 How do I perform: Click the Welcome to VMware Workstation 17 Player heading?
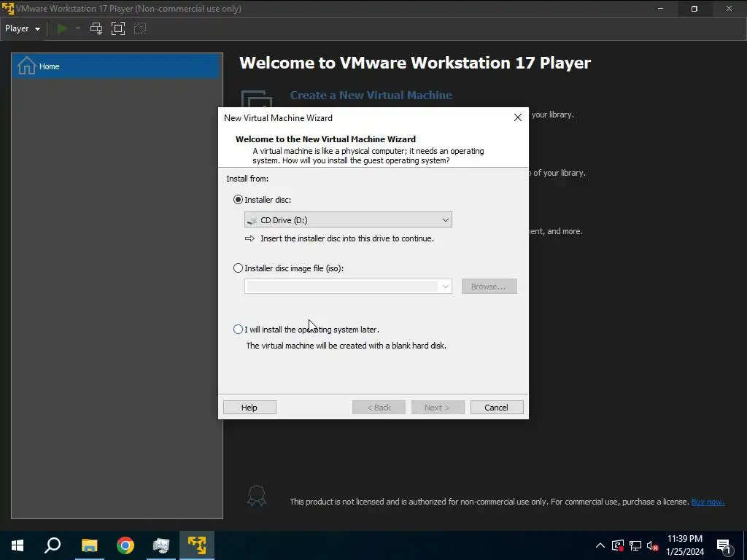pos(415,63)
